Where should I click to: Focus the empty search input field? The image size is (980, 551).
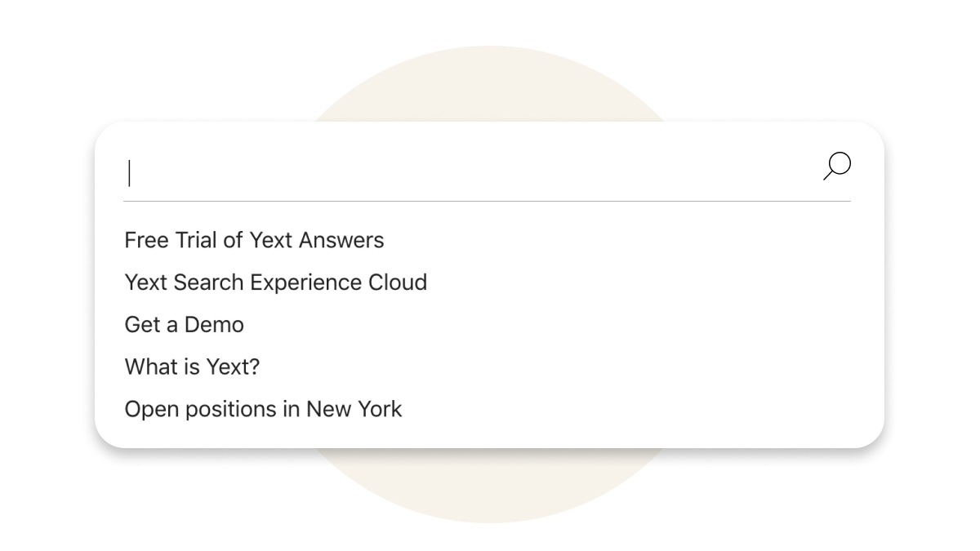pos(470,173)
